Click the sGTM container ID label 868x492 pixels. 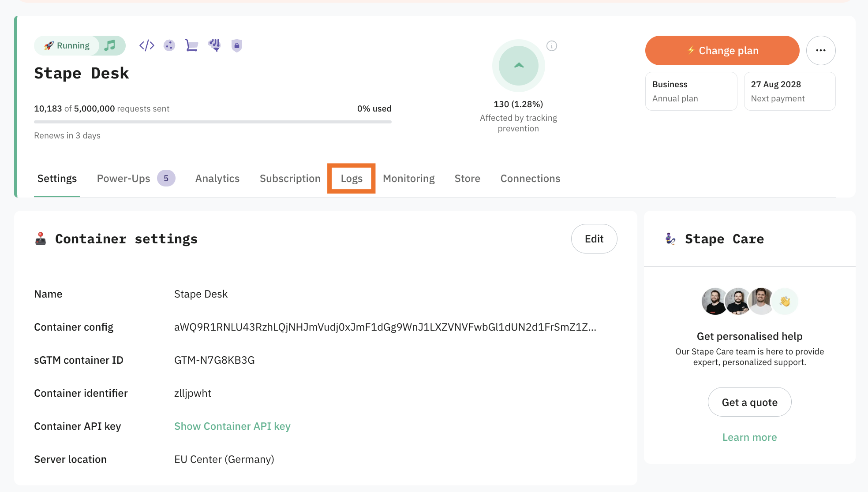[79, 360]
